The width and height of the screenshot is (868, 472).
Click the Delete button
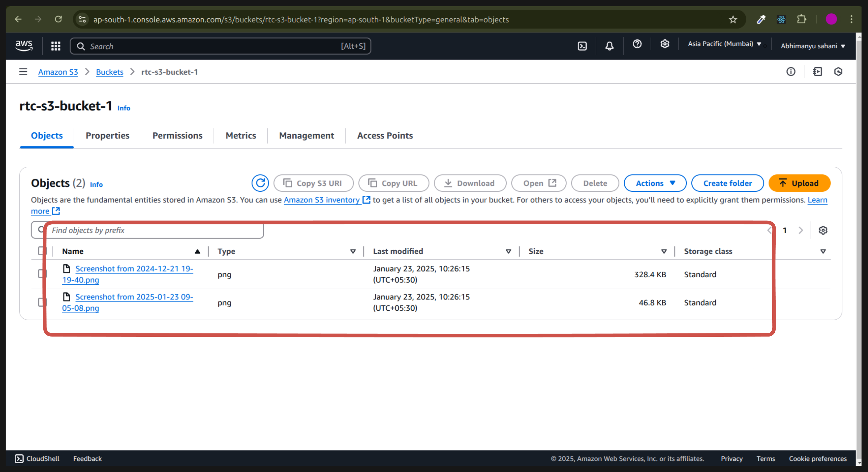pyautogui.click(x=595, y=183)
